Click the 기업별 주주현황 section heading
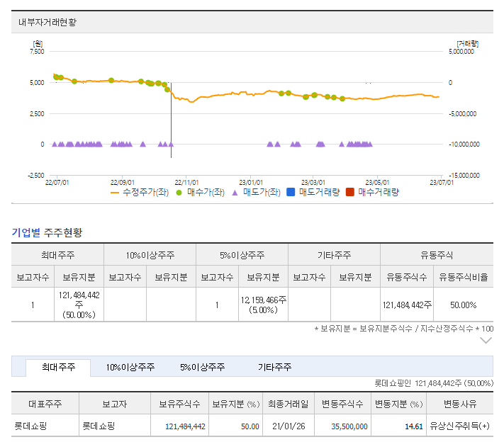The width and height of the screenshot is (504, 442). (x=47, y=232)
